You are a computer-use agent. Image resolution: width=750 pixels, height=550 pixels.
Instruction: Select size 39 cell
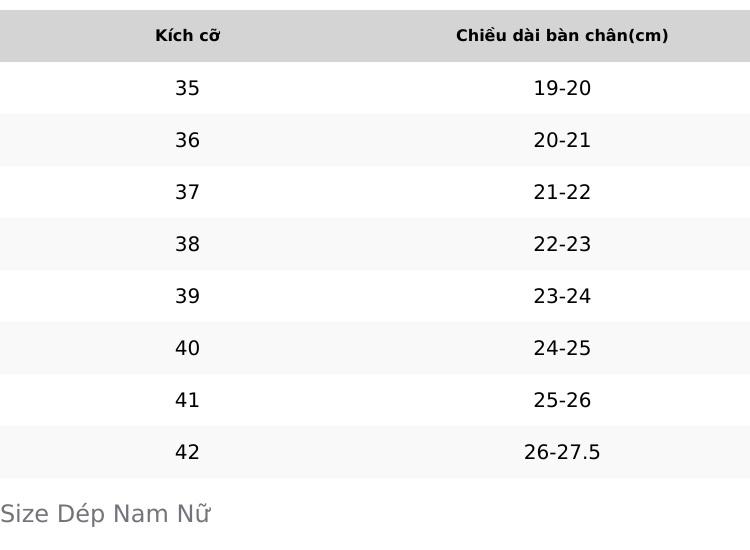click(188, 296)
